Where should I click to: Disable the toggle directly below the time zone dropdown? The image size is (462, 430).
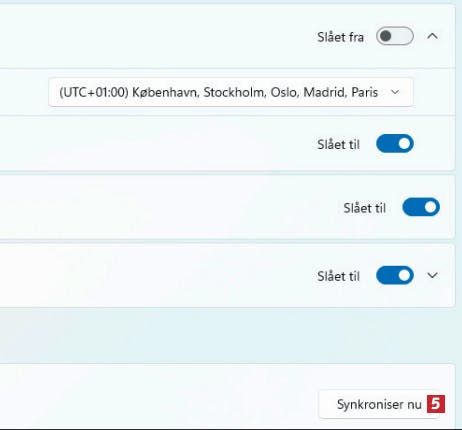coord(395,144)
